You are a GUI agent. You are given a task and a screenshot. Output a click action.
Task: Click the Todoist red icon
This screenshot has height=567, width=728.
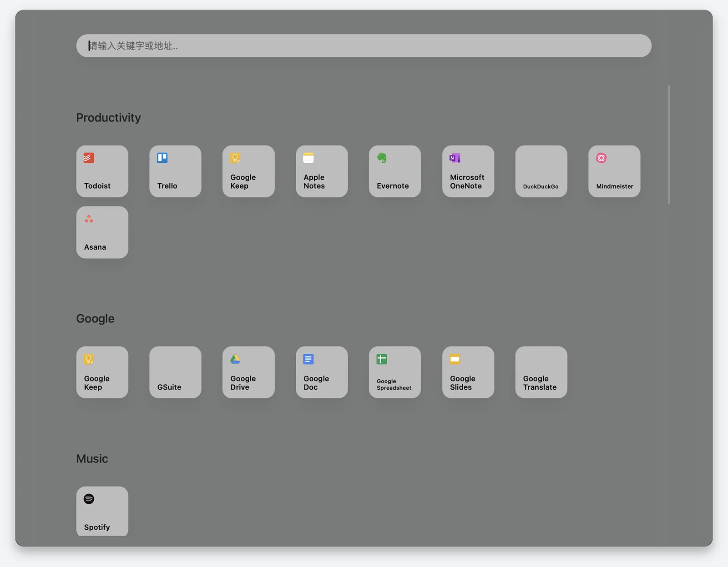point(89,158)
